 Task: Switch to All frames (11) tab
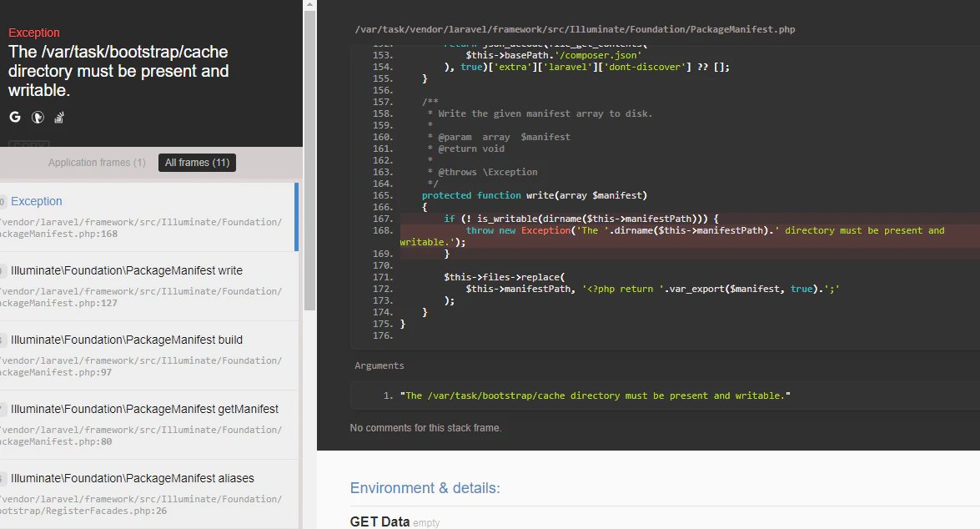tap(197, 163)
